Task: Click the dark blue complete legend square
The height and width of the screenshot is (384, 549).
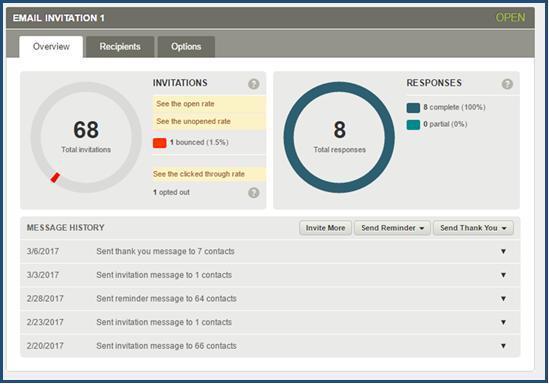Action: (x=413, y=108)
